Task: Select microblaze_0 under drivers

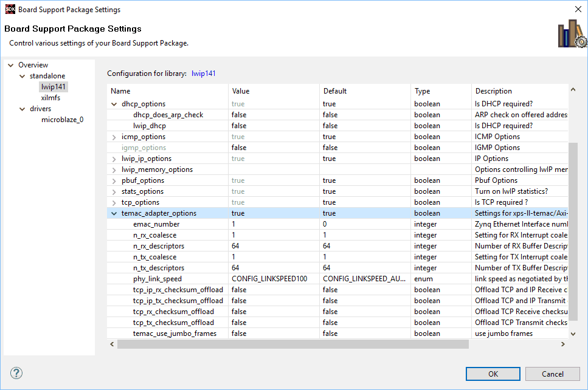Action: 62,120
